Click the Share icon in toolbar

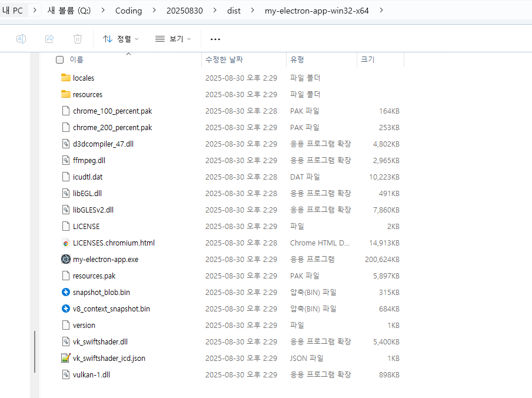[x=49, y=39]
